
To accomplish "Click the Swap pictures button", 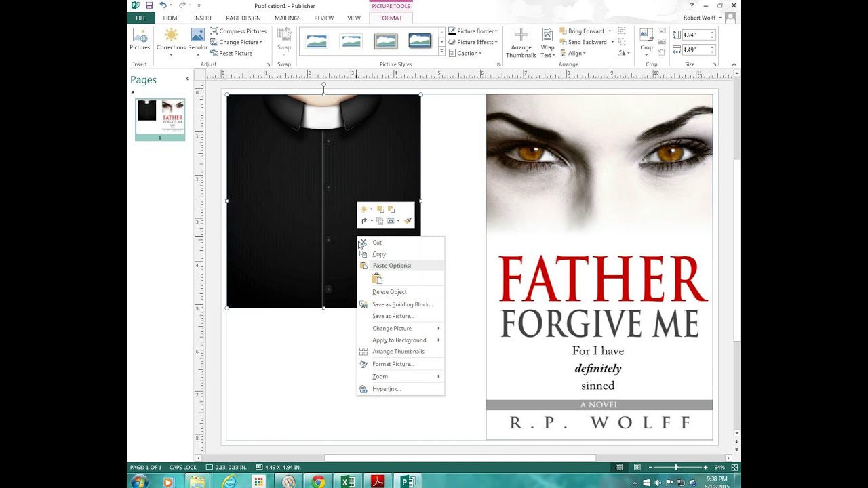I will 284,41.
